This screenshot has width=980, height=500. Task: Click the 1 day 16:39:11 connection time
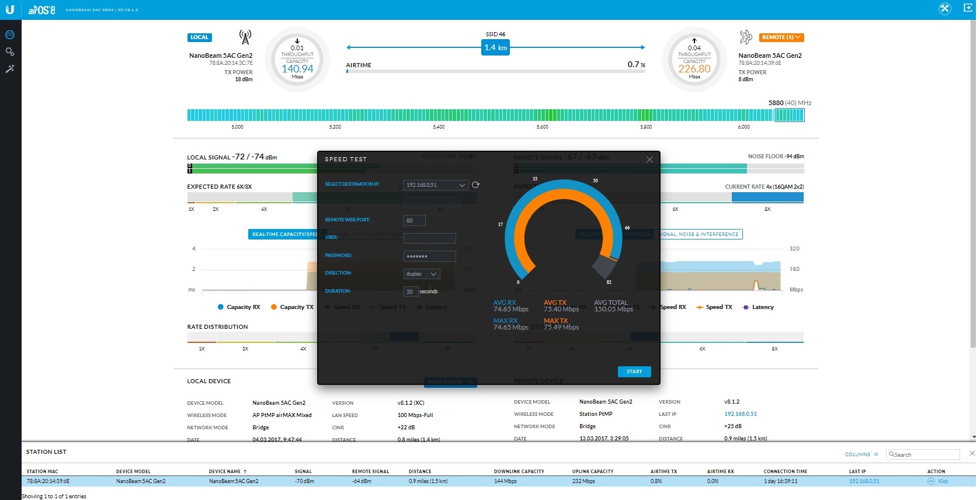[781, 481]
